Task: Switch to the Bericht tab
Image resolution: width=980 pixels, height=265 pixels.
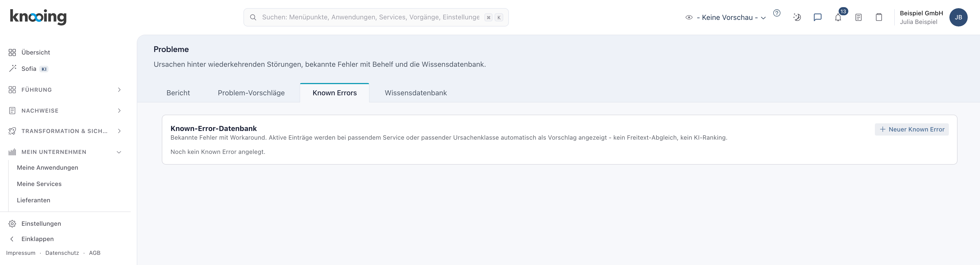Action: pos(178,93)
